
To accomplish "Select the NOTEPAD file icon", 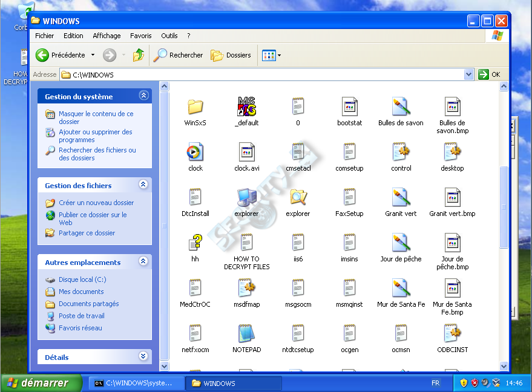I will pyautogui.click(x=246, y=334).
